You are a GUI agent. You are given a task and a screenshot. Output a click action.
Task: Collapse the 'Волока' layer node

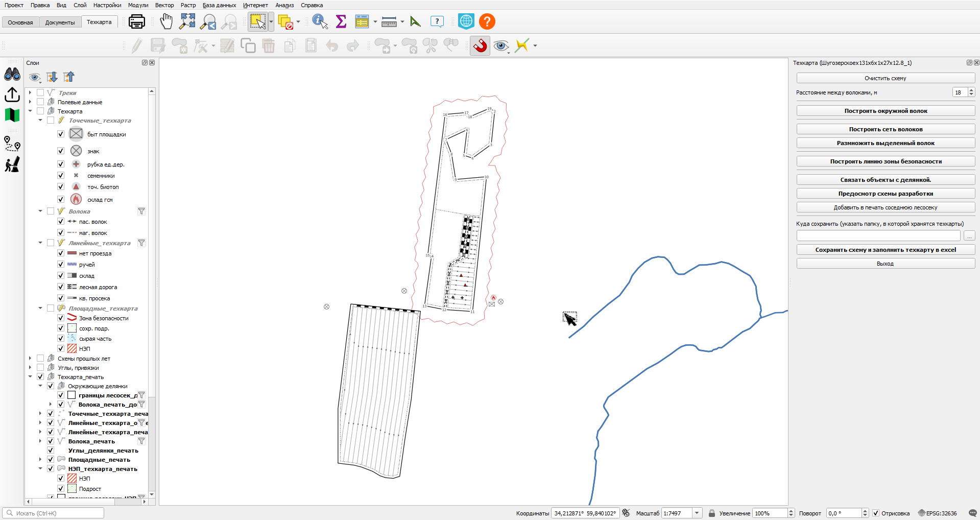pos(40,211)
